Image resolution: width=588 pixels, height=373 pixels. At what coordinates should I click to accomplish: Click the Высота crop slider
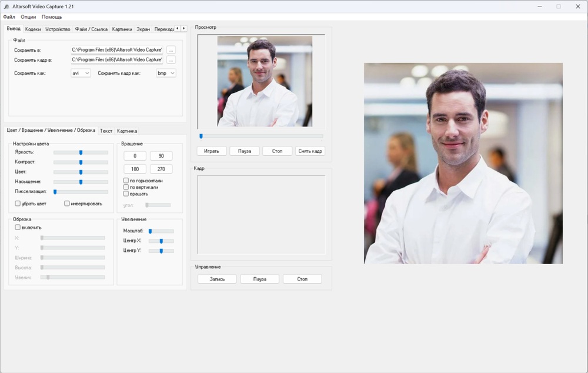point(73,267)
